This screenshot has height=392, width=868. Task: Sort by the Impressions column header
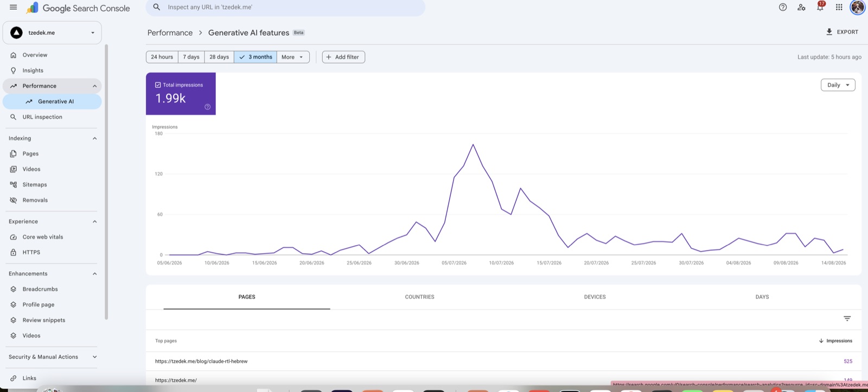tap(835, 341)
